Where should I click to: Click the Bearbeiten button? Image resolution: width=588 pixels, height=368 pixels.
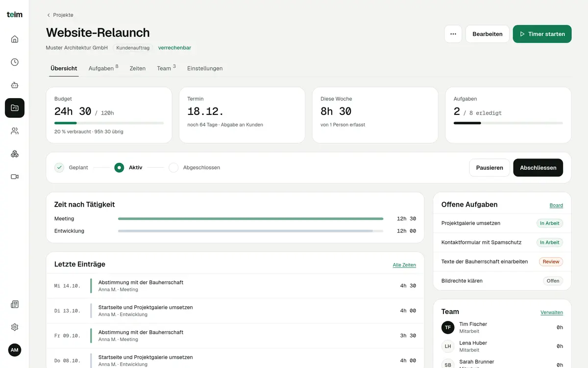click(x=488, y=34)
